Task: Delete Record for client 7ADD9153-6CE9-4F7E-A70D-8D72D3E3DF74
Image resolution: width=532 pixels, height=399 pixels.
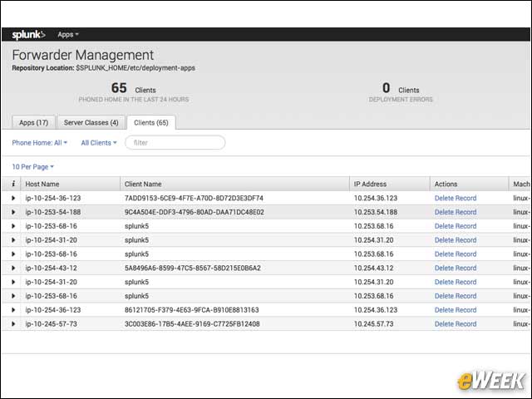Action: pyautogui.click(x=456, y=198)
